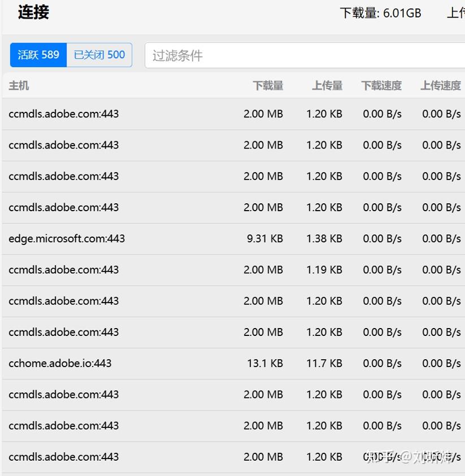Click upload speed in cchome.adobe.io row
The height and width of the screenshot is (476, 465).
click(x=441, y=364)
